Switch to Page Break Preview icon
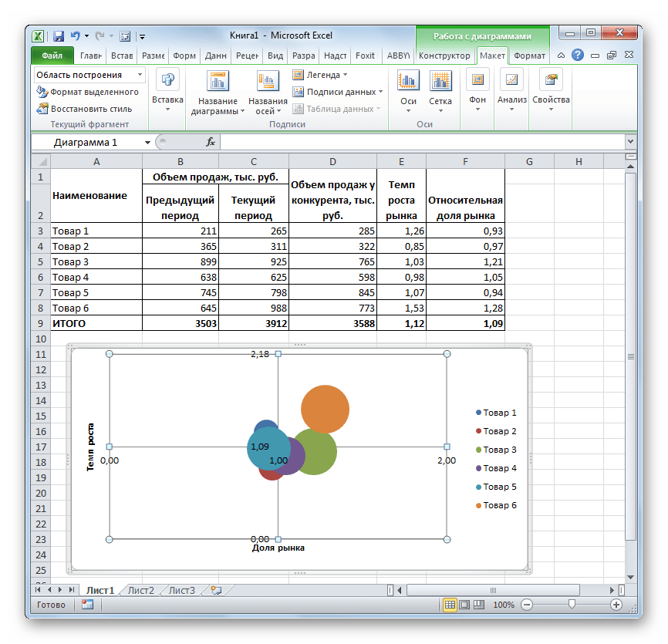668x644 pixels. coord(479,605)
